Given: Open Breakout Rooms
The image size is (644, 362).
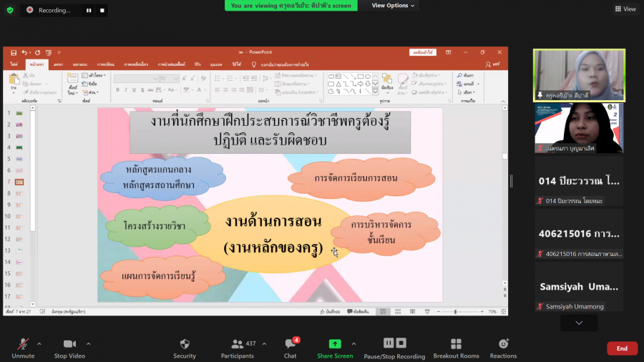Looking at the screenshot, I should pos(456,344).
